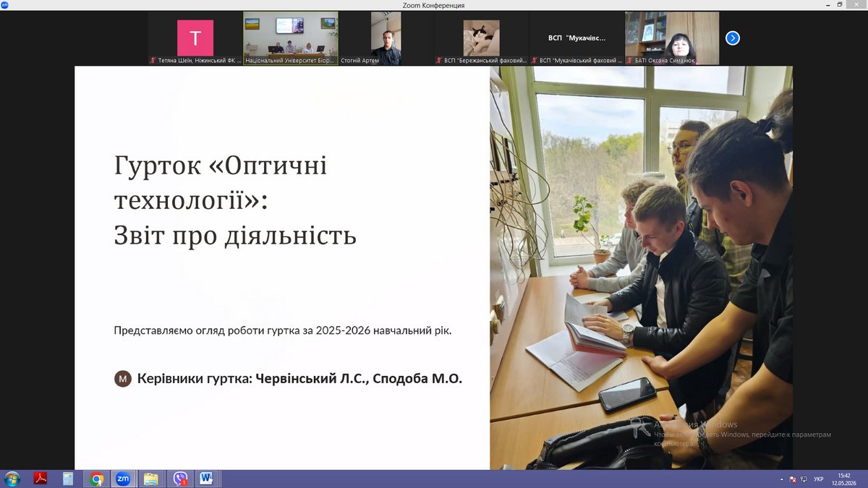Click the Zoom taskbar icon

point(123,479)
